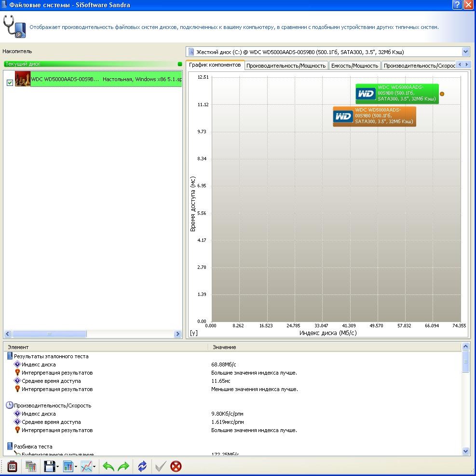Open the options mixer icon in bottom toolbar
The image size is (476, 476).
[x=12, y=466]
